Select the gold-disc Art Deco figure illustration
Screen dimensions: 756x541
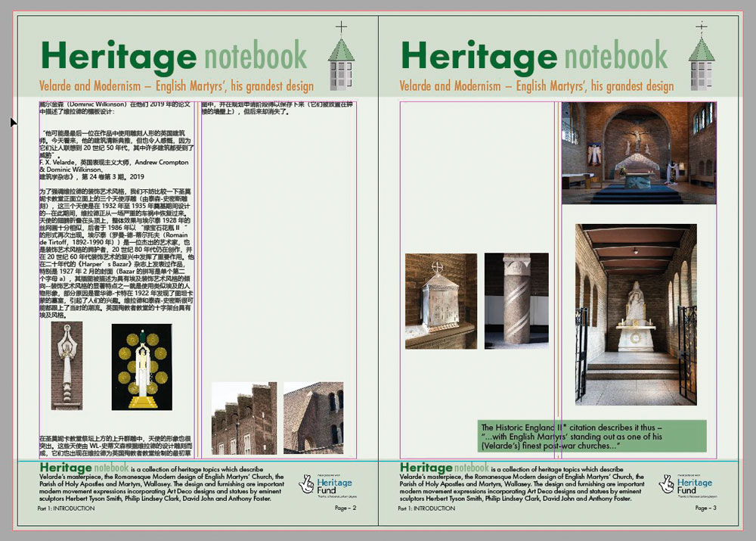pos(142,367)
